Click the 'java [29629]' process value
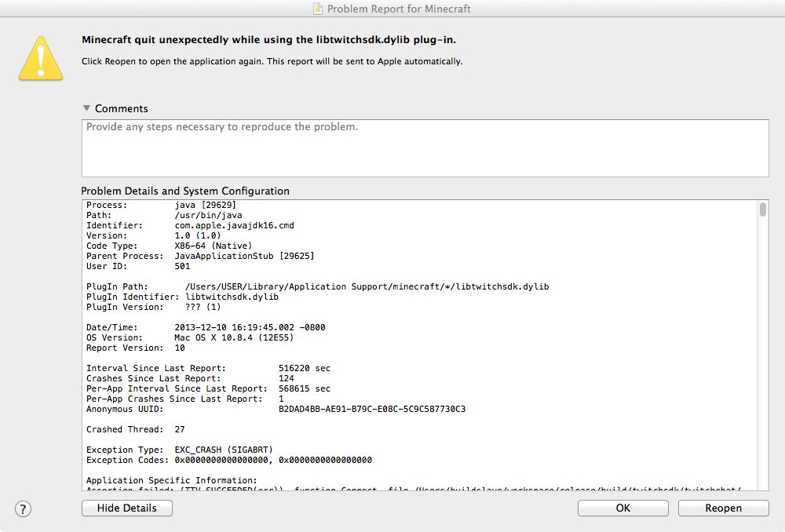Viewport: 785px width, 532px height. (x=205, y=206)
